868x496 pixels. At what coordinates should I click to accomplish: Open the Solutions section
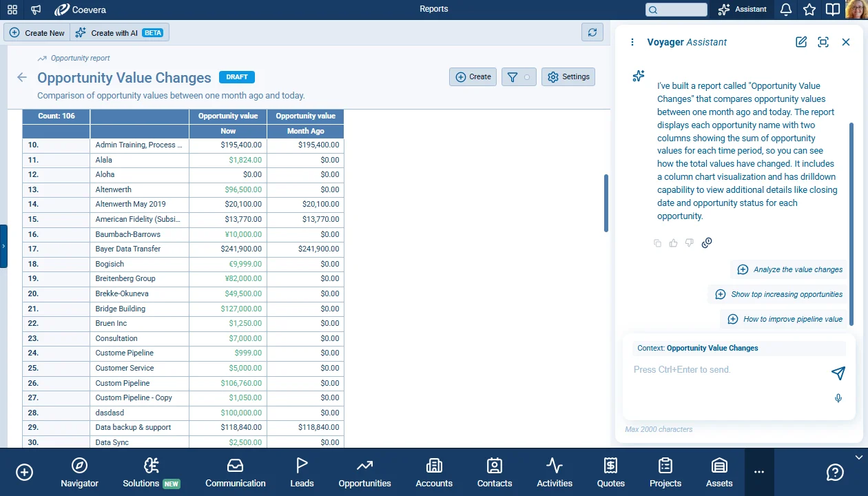coord(151,473)
